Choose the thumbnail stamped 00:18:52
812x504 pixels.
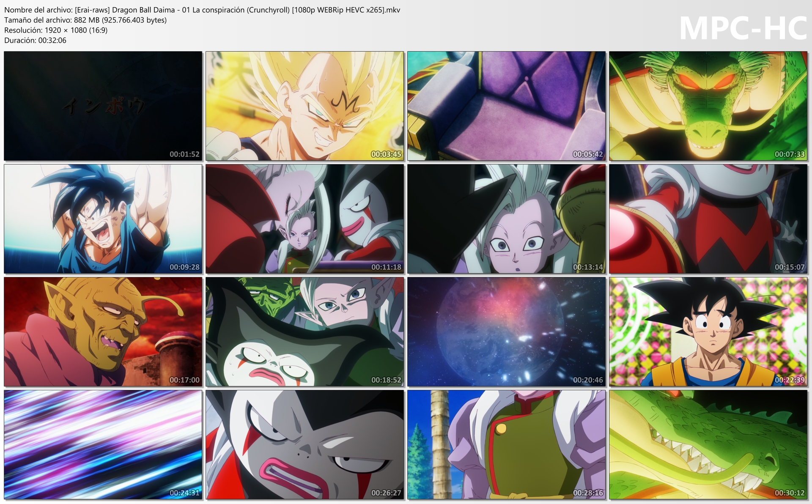[305, 332]
